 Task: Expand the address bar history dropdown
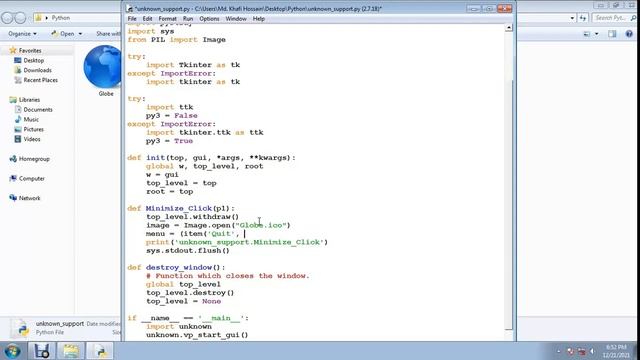coord(572,18)
